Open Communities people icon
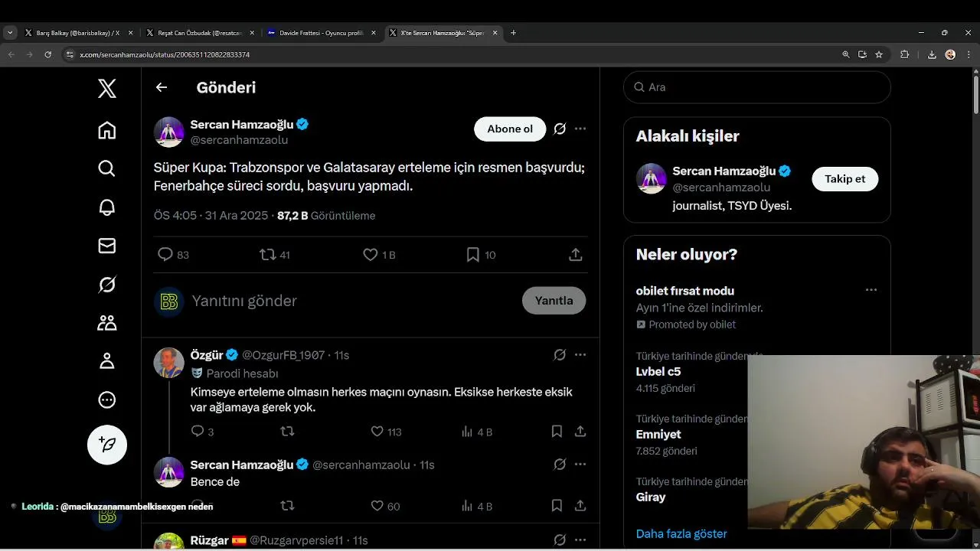The image size is (980, 551). click(x=107, y=323)
